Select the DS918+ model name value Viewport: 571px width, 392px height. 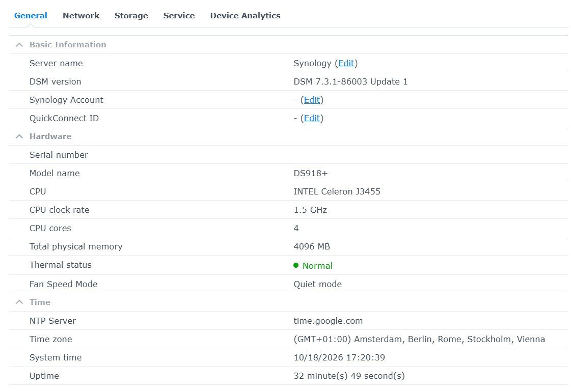tap(311, 173)
